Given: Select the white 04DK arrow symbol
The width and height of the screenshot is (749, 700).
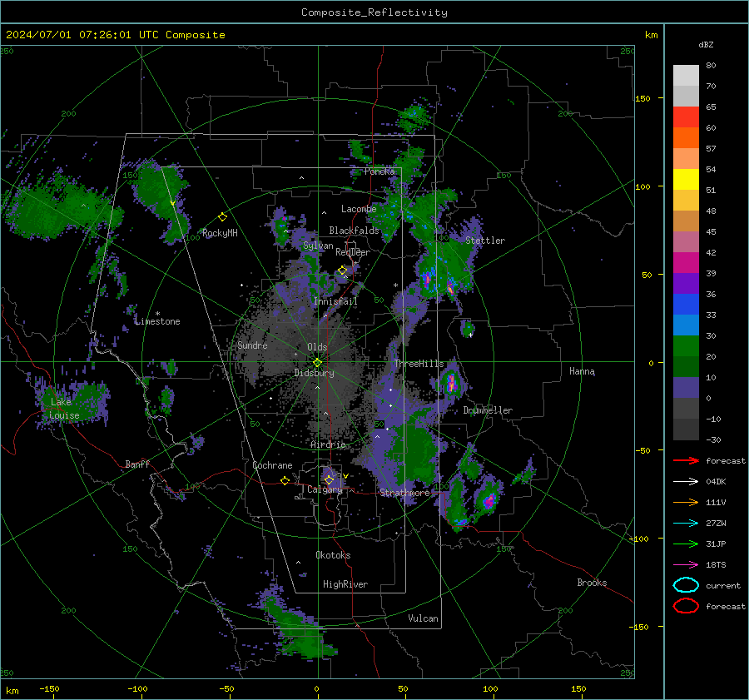Looking at the screenshot, I should point(686,481).
